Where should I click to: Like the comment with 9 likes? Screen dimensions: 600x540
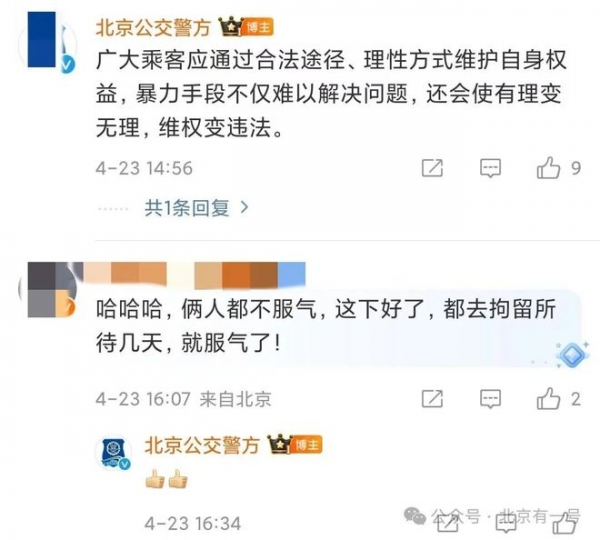pyautogui.click(x=548, y=168)
